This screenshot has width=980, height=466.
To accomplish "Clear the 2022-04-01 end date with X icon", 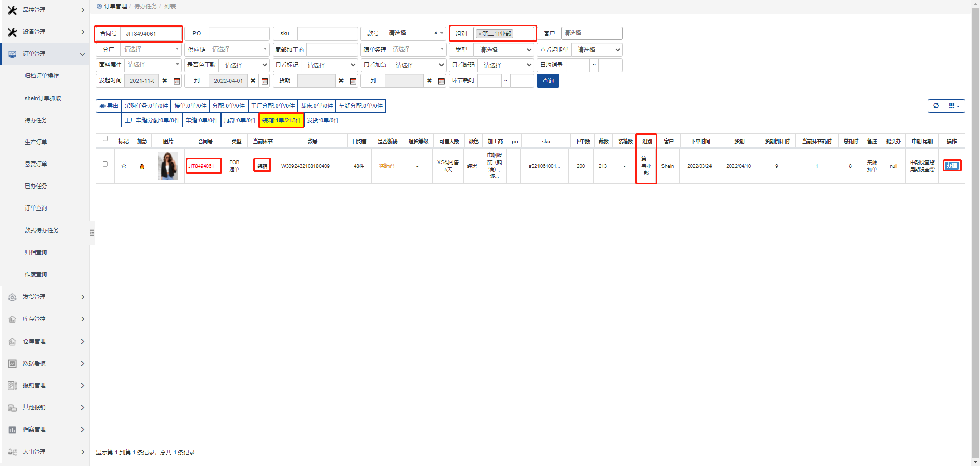I will point(253,81).
